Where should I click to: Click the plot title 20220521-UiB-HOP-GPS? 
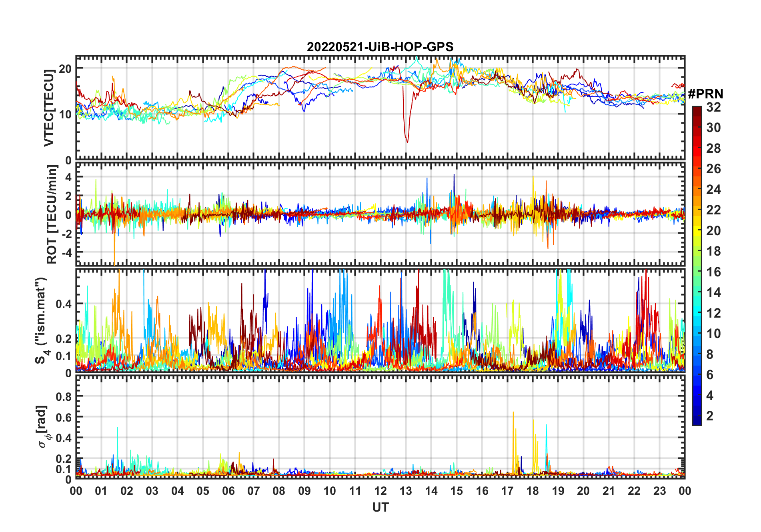pyautogui.click(x=380, y=47)
